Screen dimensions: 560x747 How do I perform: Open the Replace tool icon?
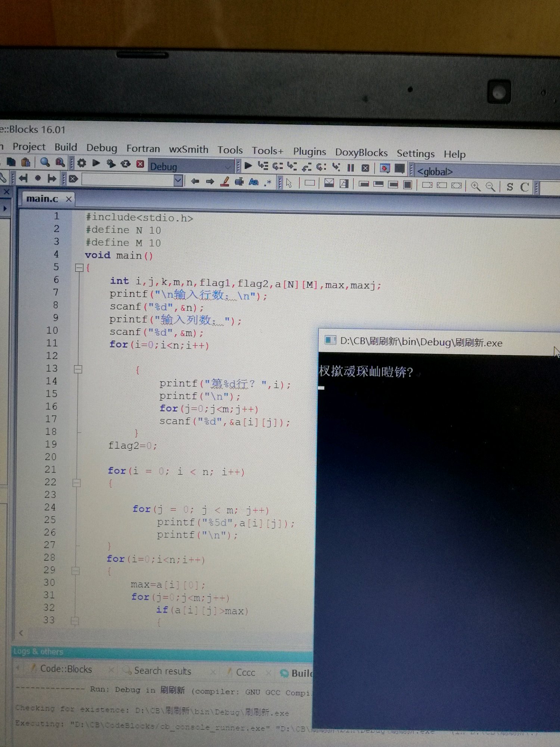[60, 162]
